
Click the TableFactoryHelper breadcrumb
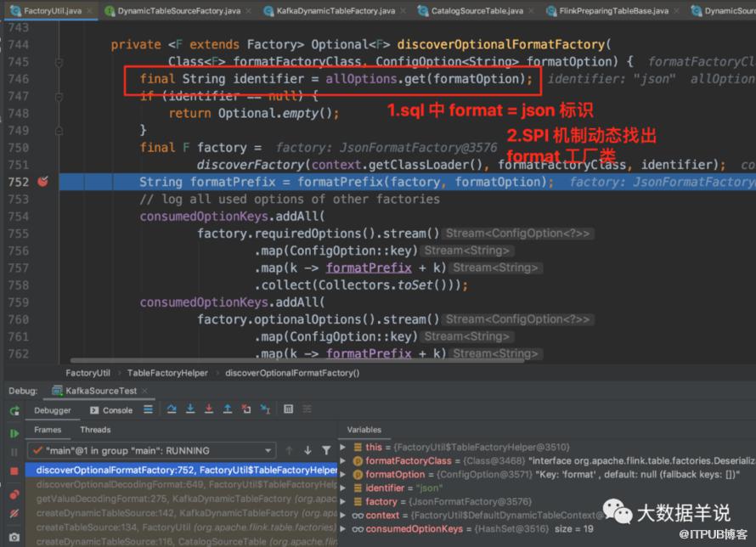coord(167,373)
